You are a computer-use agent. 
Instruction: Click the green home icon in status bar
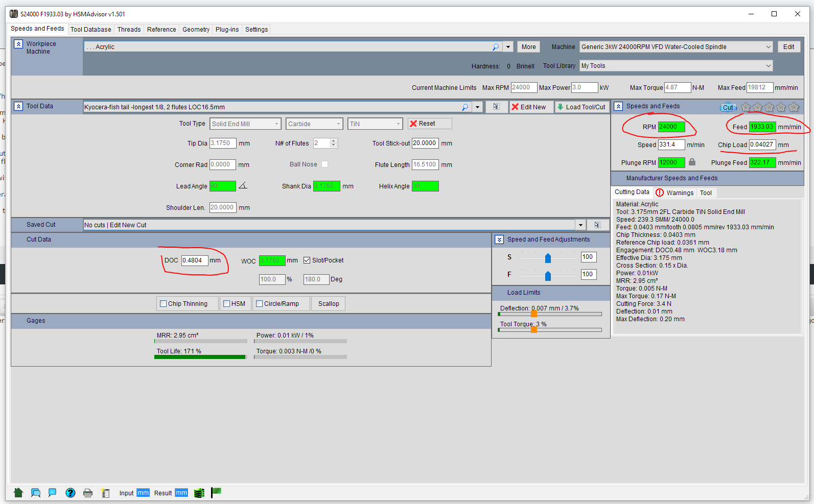18,493
